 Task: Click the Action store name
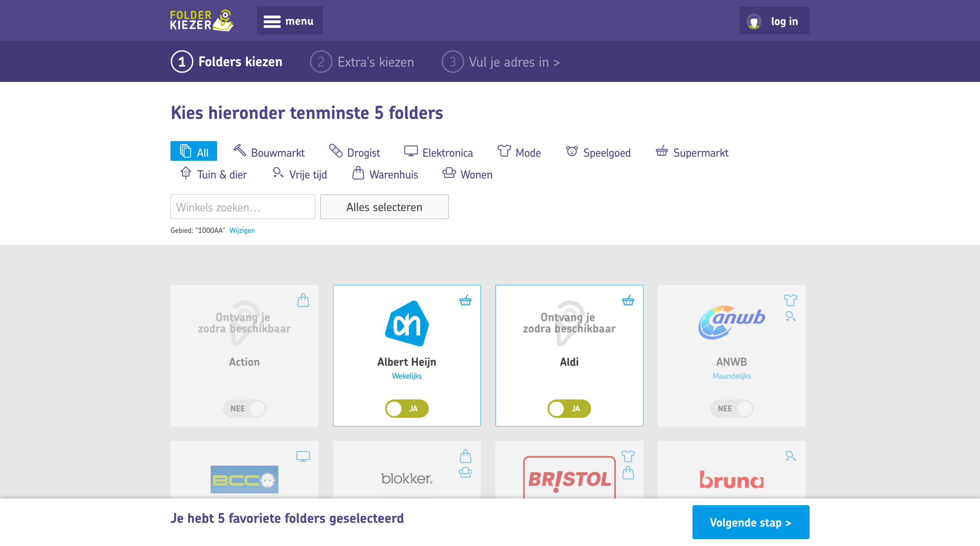pyautogui.click(x=244, y=362)
